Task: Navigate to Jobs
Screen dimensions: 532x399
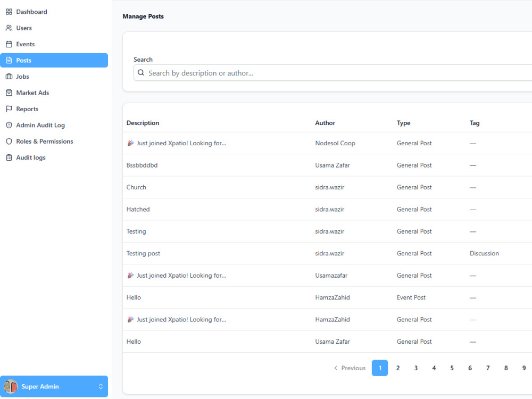Action: (x=54, y=77)
